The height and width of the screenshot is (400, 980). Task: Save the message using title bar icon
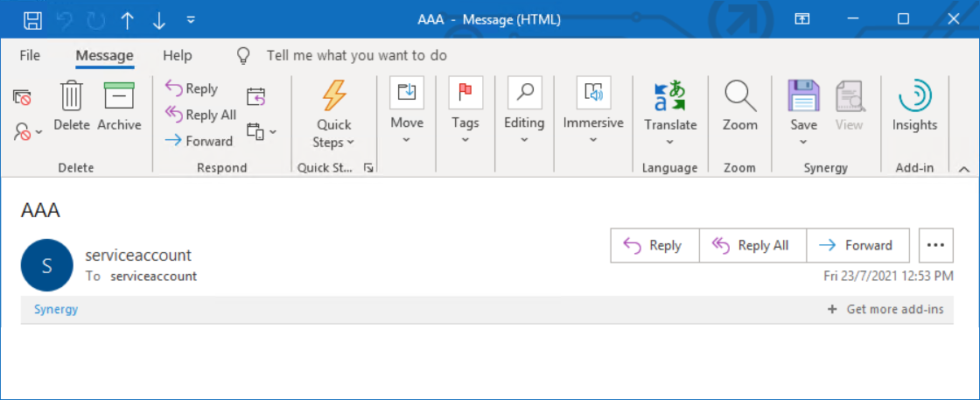click(x=32, y=20)
